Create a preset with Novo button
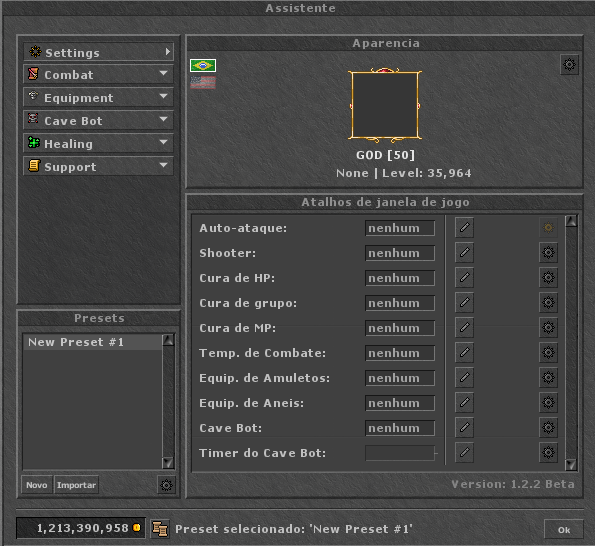This screenshot has height=546, width=595. tap(37, 485)
